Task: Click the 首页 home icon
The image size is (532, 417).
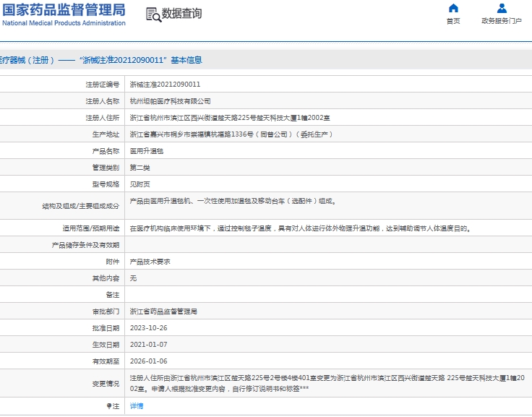Action: pos(453,8)
